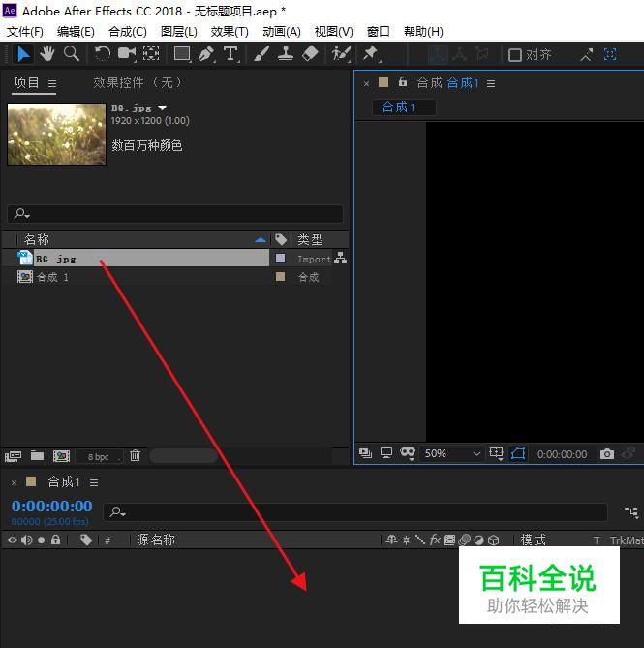Click Always Preview This View icon
The height and width of the screenshot is (648, 644).
pyautogui.click(x=365, y=453)
